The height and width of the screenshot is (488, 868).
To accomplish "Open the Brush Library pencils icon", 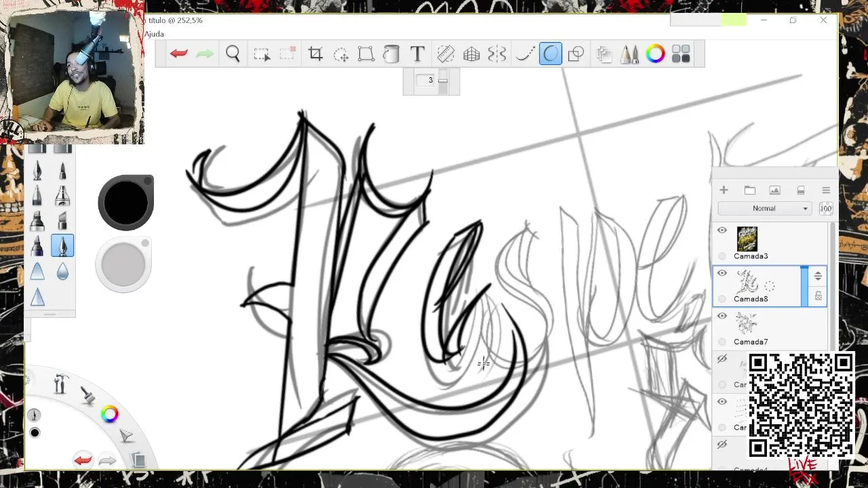I will [629, 54].
